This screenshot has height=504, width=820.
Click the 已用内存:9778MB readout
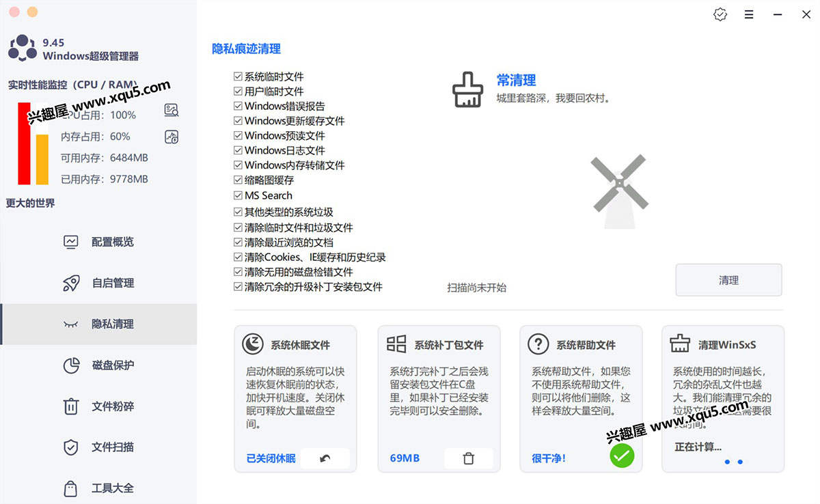point(104,179)
